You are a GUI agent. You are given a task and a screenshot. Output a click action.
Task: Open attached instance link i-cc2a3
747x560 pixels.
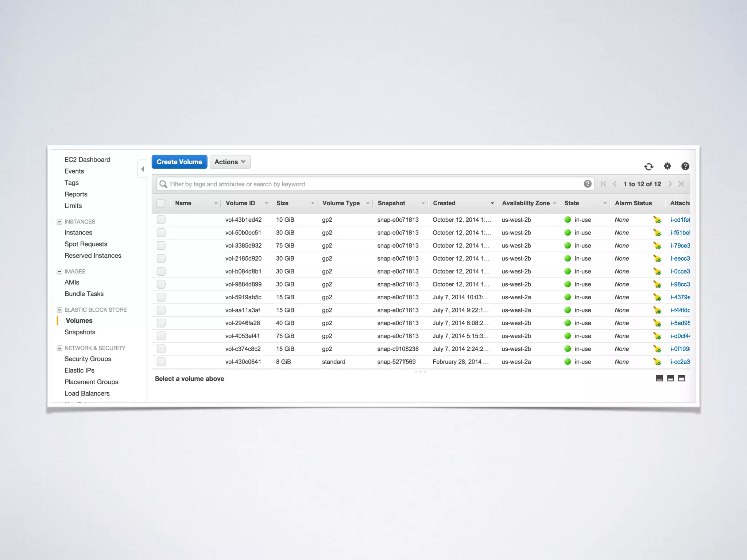[680, 362]
